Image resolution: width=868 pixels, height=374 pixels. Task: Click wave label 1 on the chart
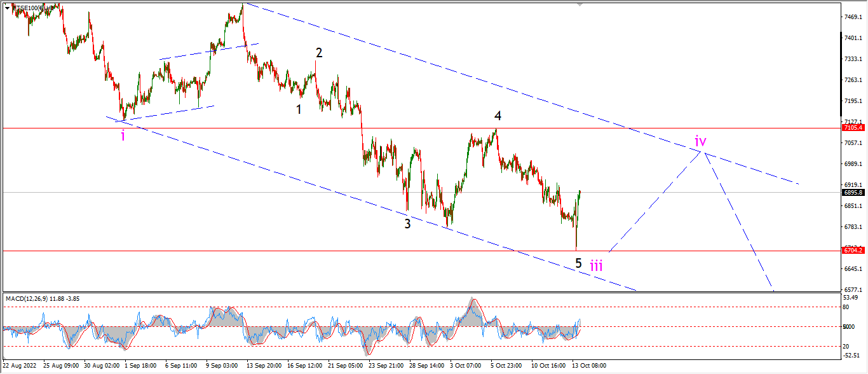tap(299, 109)
